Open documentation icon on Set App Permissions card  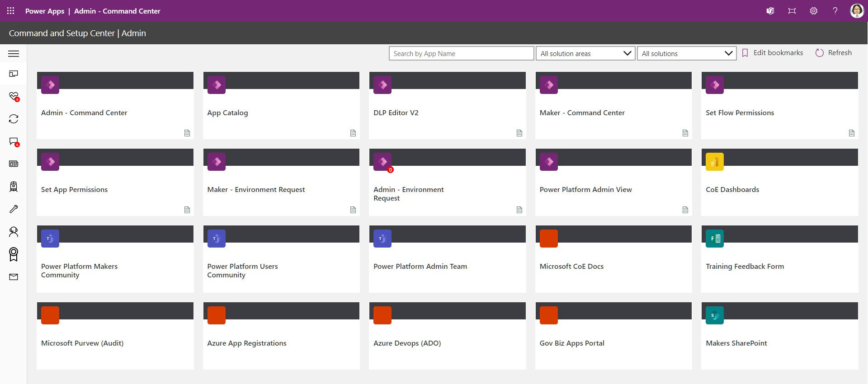click(x=187, y=210)
